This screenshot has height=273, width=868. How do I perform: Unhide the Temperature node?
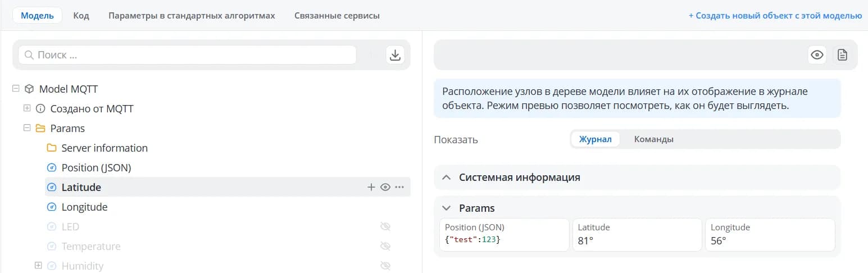(385, 246)
